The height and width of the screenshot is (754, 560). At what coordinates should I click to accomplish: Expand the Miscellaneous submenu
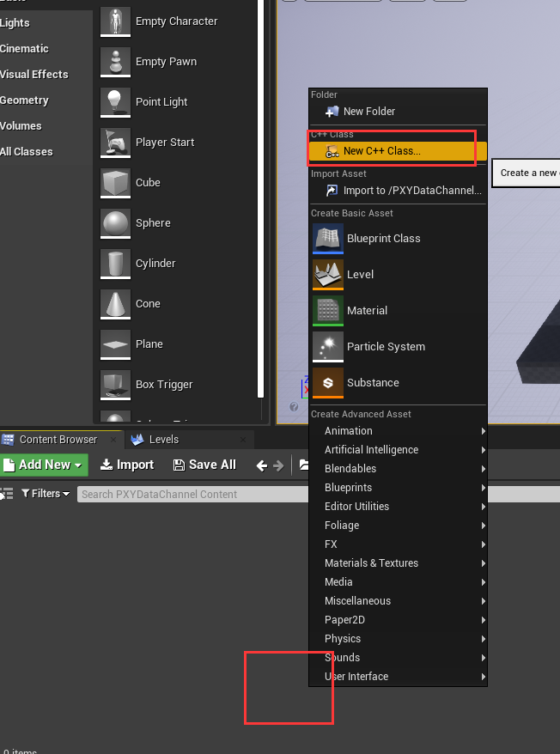point(398,601)
